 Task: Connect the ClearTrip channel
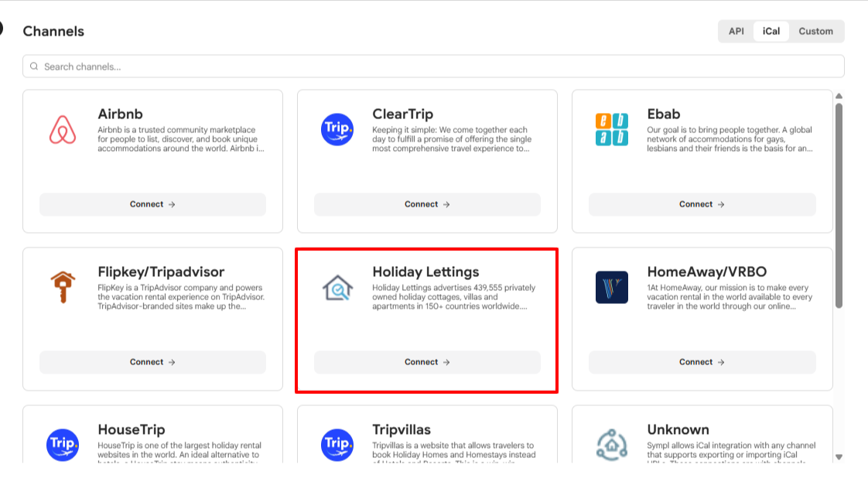pos(427,204)
